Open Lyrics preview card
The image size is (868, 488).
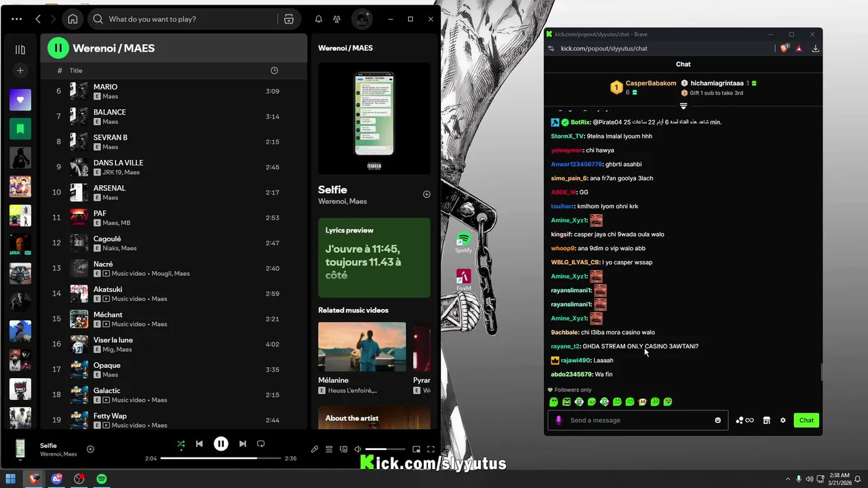(374, 258)
